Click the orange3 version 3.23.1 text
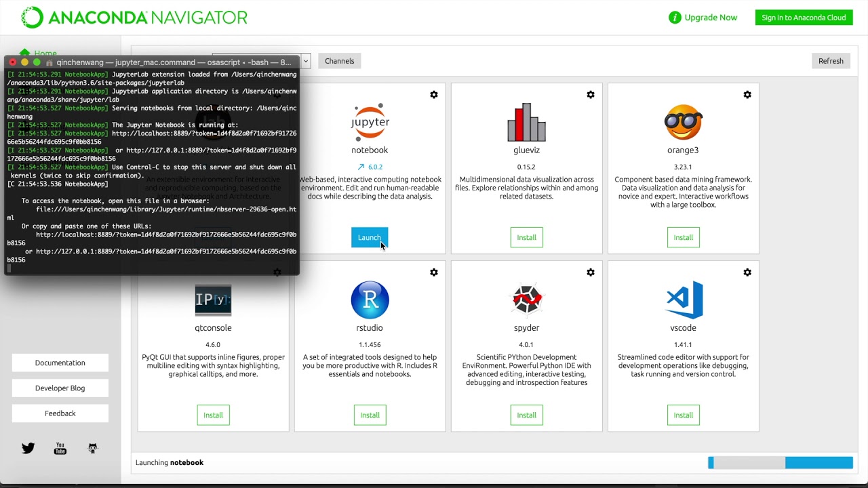This screenshot has width=868, height=488. [x=683, y=167]
